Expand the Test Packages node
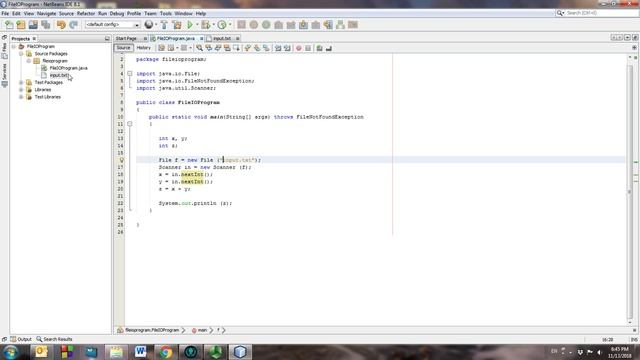 [x=21, y=82]
